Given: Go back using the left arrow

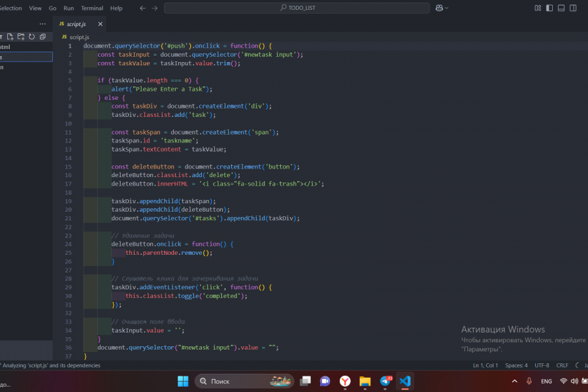Looking at the screenshot, I should click(143, 8).
